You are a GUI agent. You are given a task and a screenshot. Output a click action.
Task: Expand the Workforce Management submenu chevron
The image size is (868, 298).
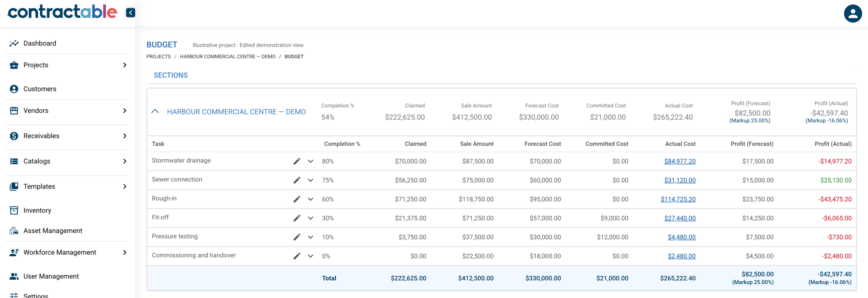tap(125, 252)
